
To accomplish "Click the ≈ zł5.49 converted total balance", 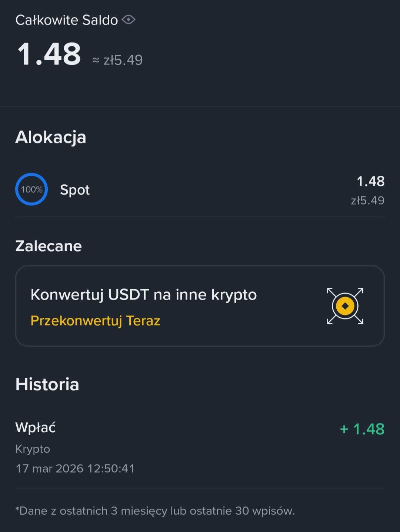I will coord(117,60).
